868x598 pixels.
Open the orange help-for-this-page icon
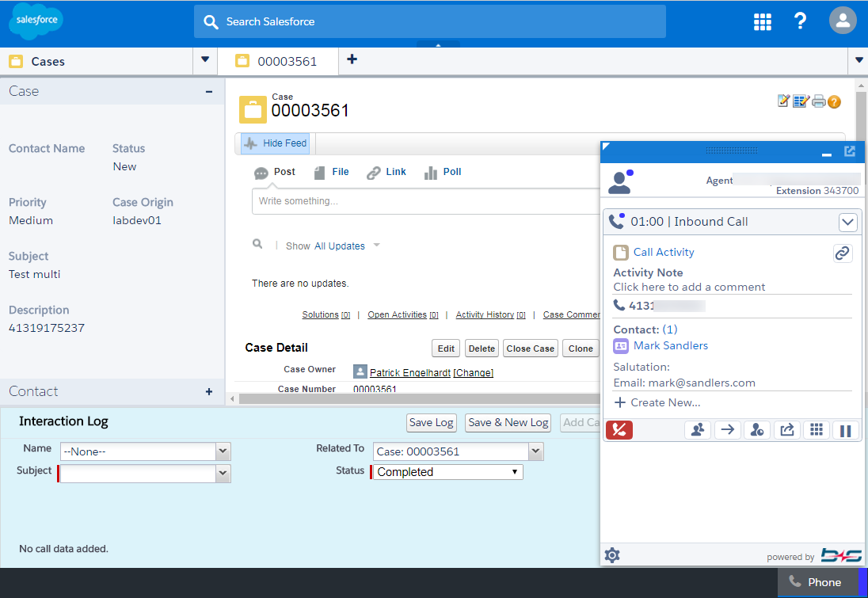point(834,101)
